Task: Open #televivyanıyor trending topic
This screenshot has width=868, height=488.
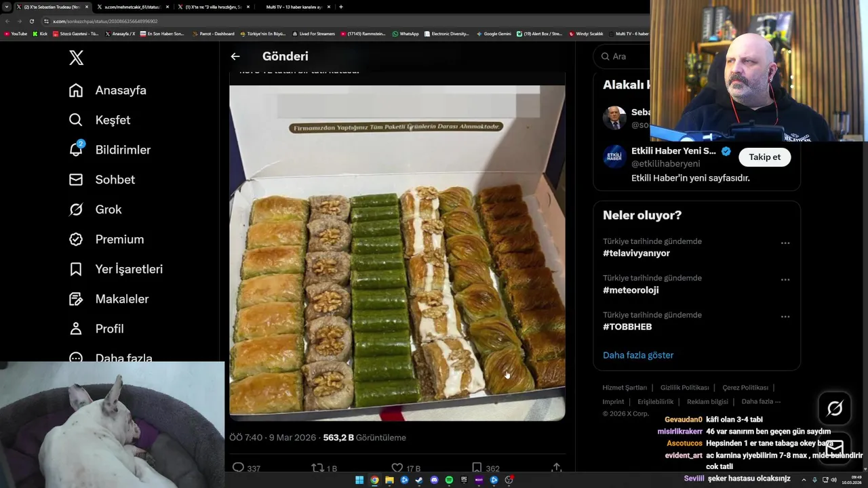Action: click(x=636, y=253)
